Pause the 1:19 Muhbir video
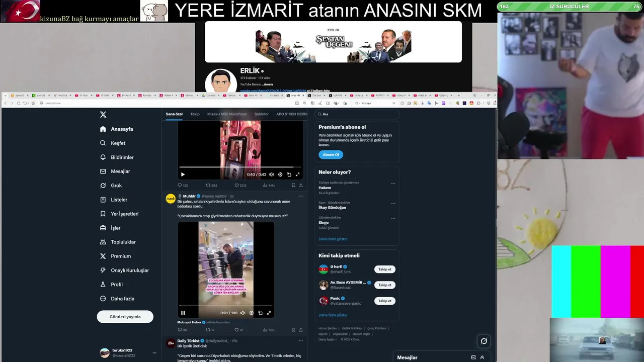This screenshot has height=362, width=644. pyautogui.click(x=183, y=313)
